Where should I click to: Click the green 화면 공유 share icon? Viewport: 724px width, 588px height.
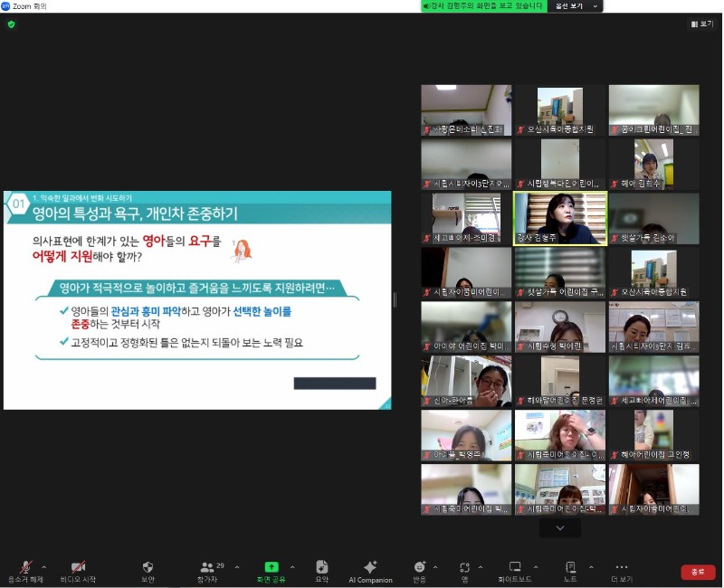[271, 567]
